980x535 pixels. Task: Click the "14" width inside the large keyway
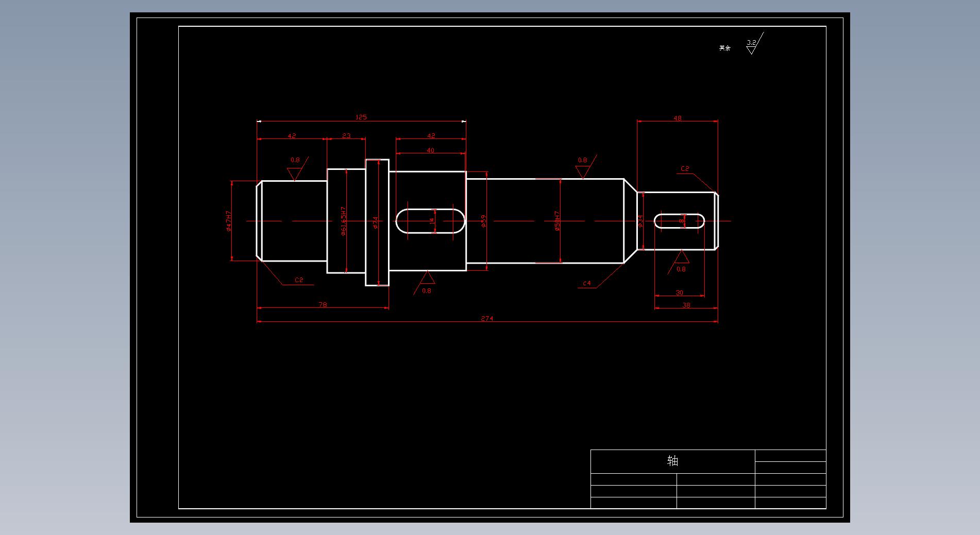432,221
